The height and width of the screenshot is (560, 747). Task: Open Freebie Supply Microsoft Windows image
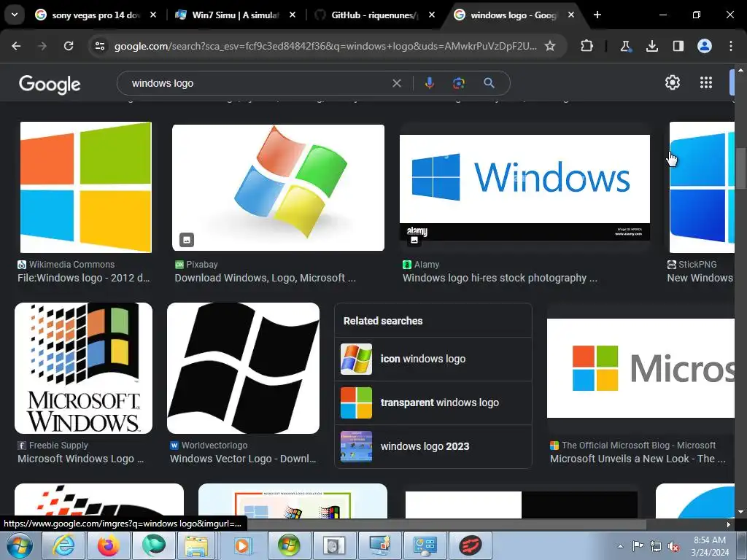click(83, 368)
